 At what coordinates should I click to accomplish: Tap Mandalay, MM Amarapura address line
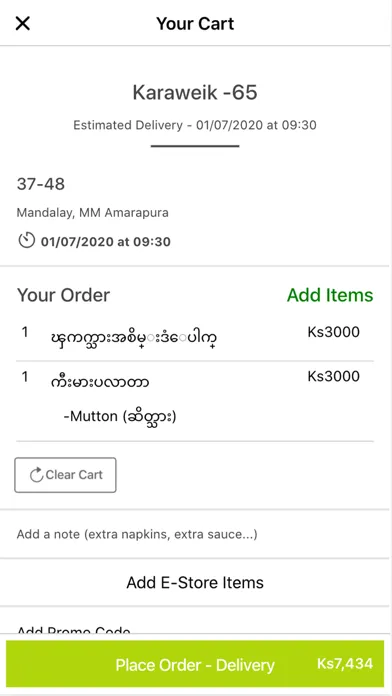tap(92, 213)
